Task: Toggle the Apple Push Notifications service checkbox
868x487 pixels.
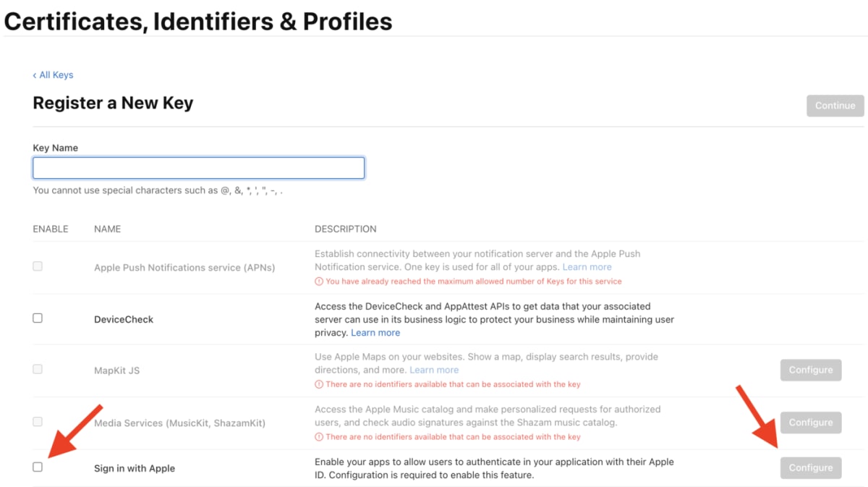Action: point(38,266)
